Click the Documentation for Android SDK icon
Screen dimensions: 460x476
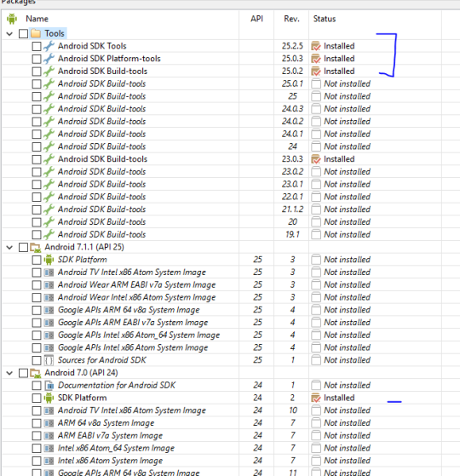click(49, 385)
